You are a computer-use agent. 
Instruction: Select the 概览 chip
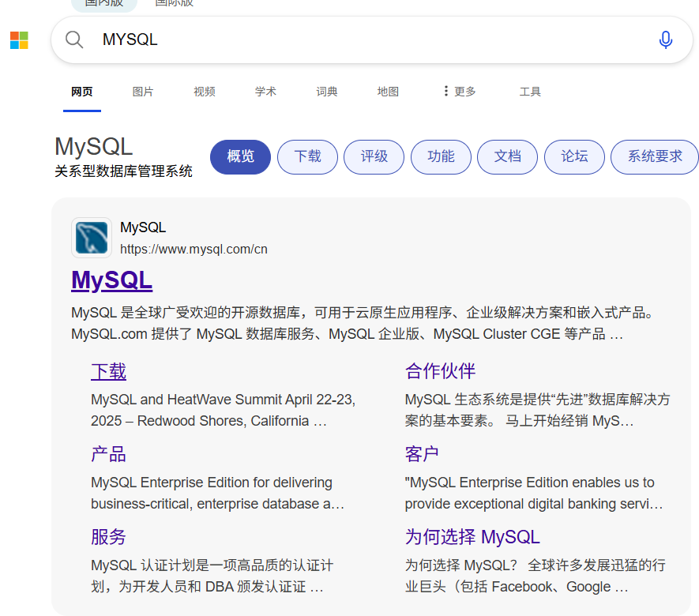pos(240,157)
